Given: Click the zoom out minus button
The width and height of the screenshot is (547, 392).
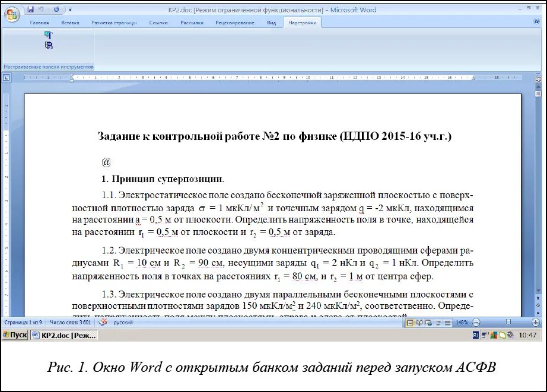Looking at the screenshot, I should click(476, 323).
